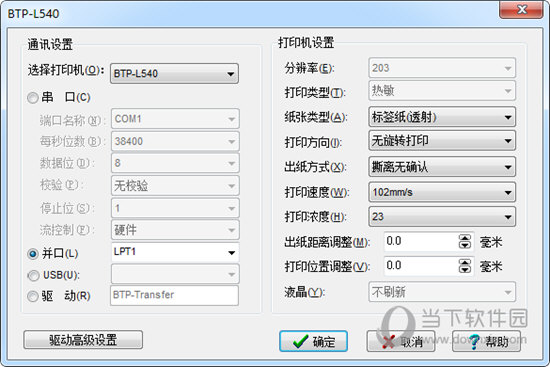Confirm settings with the 确定 button
550x367 pixels.
[313, 341]
